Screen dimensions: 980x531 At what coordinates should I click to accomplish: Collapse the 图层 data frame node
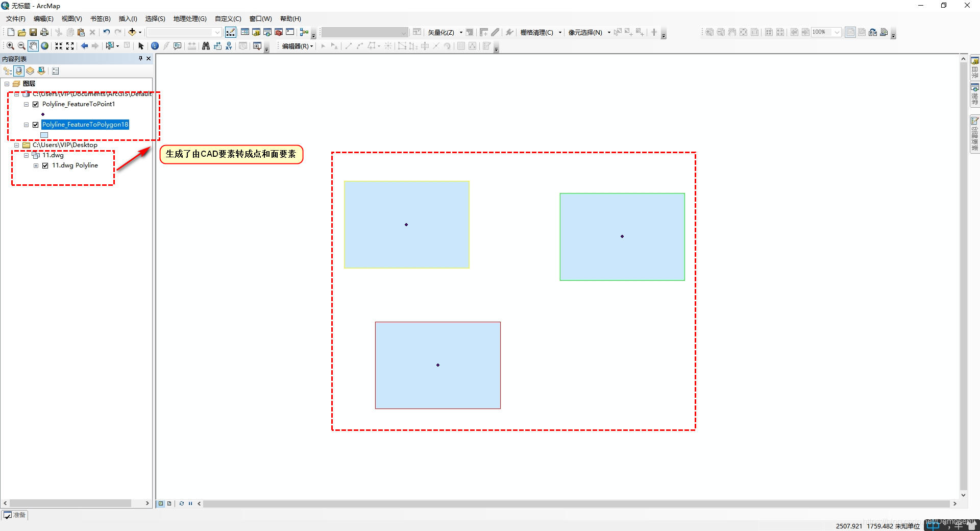point(7,84)
